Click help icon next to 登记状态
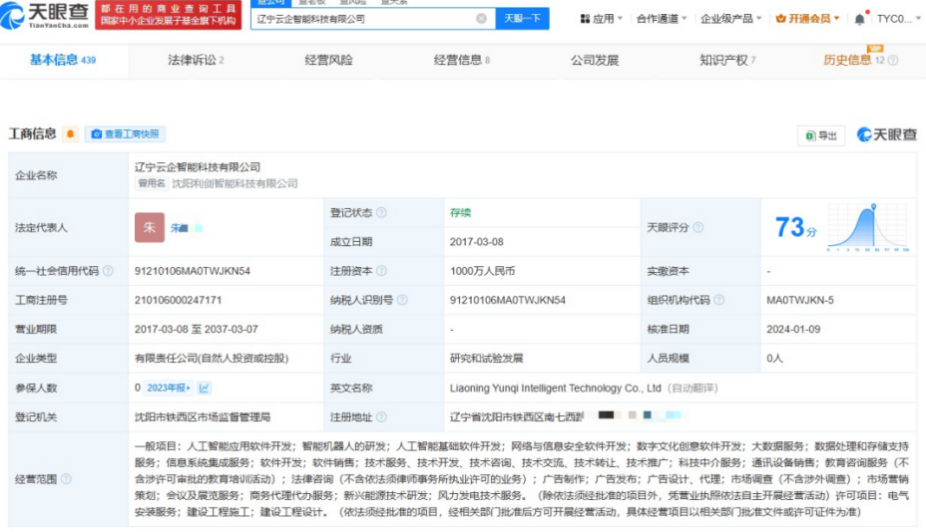This screenshot has width=926, height=532. [x=381, y=213]
